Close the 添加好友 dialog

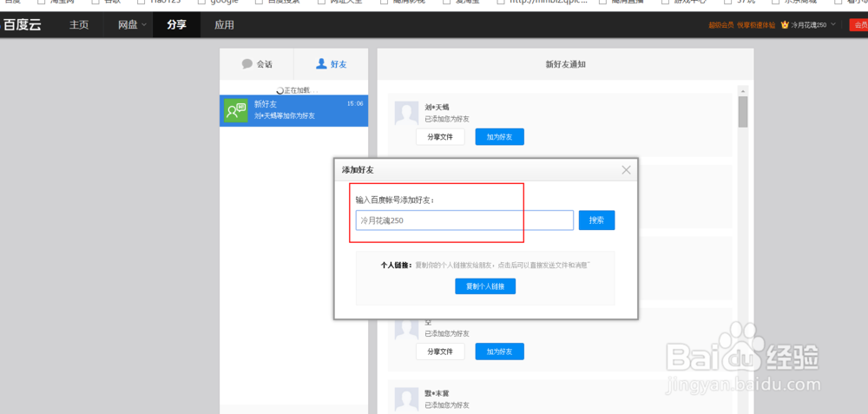[626, 170]
